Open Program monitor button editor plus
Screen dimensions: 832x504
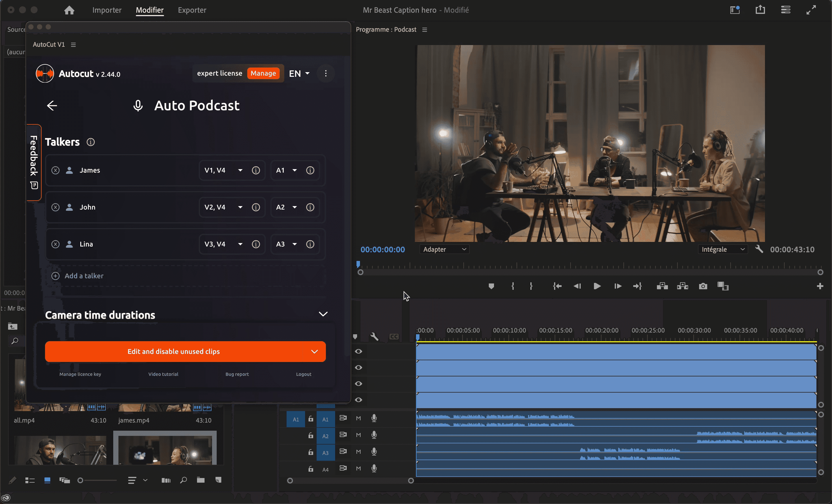click(x=820, y=286)
